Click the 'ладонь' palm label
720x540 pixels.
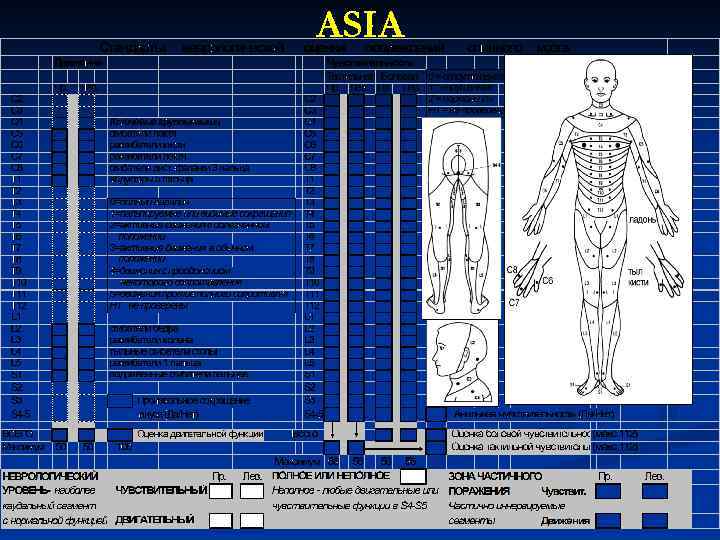(642, 219)
